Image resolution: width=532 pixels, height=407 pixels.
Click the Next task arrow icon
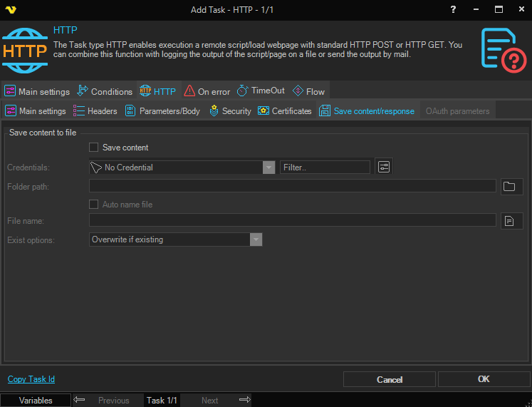pyautogui.click(x=245, y=400)
